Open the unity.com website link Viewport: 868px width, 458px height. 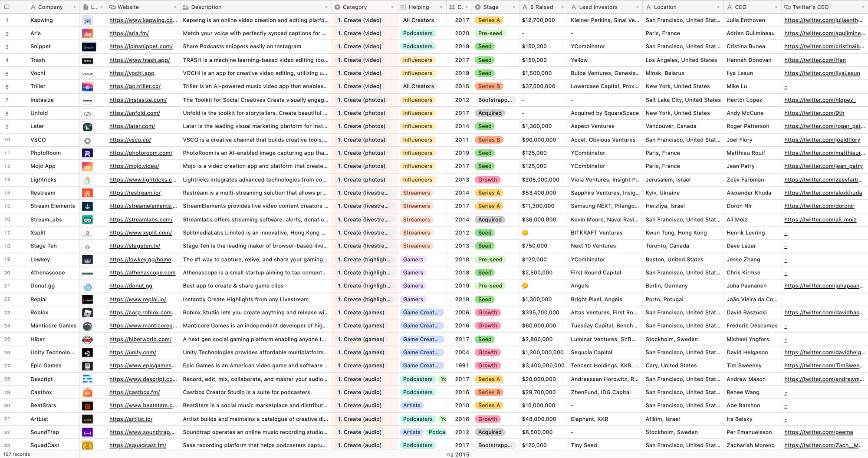(132, 353)
